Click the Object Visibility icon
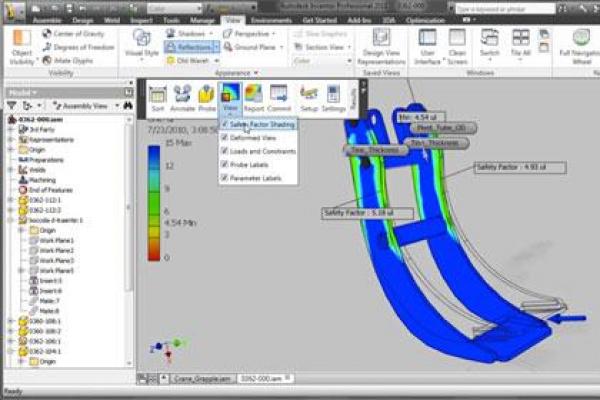This screenshot has width=600, height=400. click(x=23, y=47)
